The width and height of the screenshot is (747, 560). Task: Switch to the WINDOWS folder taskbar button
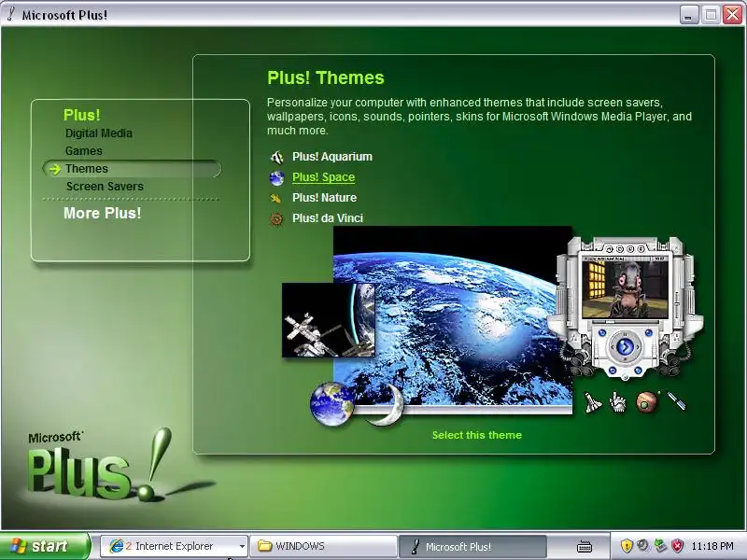[x=323, y=546]
